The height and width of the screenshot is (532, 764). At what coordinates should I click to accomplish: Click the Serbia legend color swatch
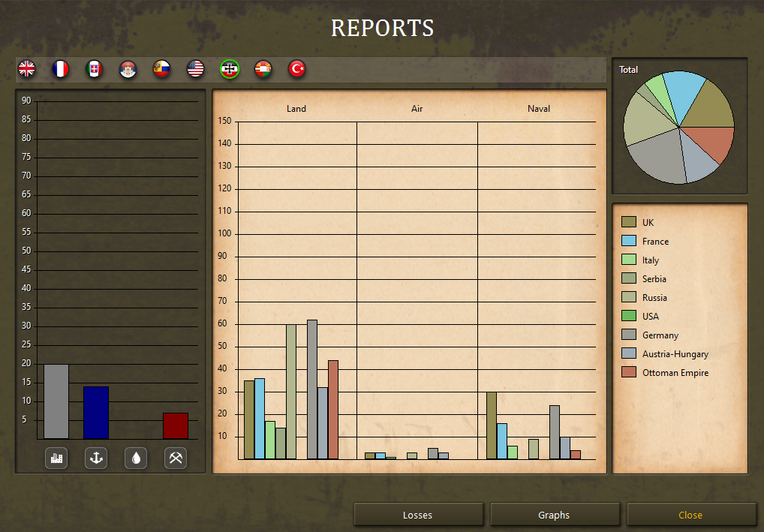click(x=629, y=278)
